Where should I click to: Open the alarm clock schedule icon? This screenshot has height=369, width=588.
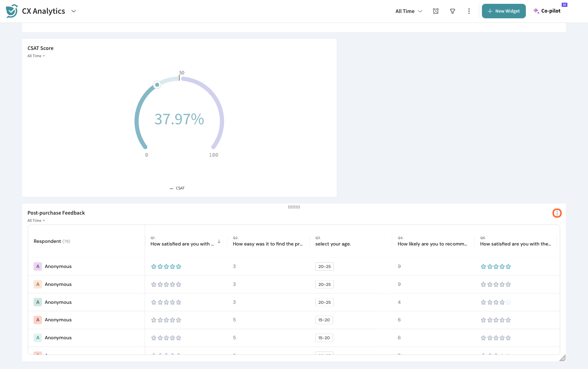(x=435, y=11)
